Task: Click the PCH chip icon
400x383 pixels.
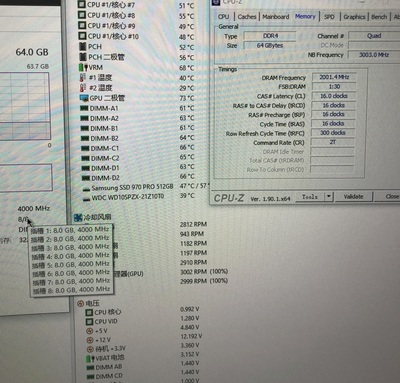Action: [x=82, y=46]
